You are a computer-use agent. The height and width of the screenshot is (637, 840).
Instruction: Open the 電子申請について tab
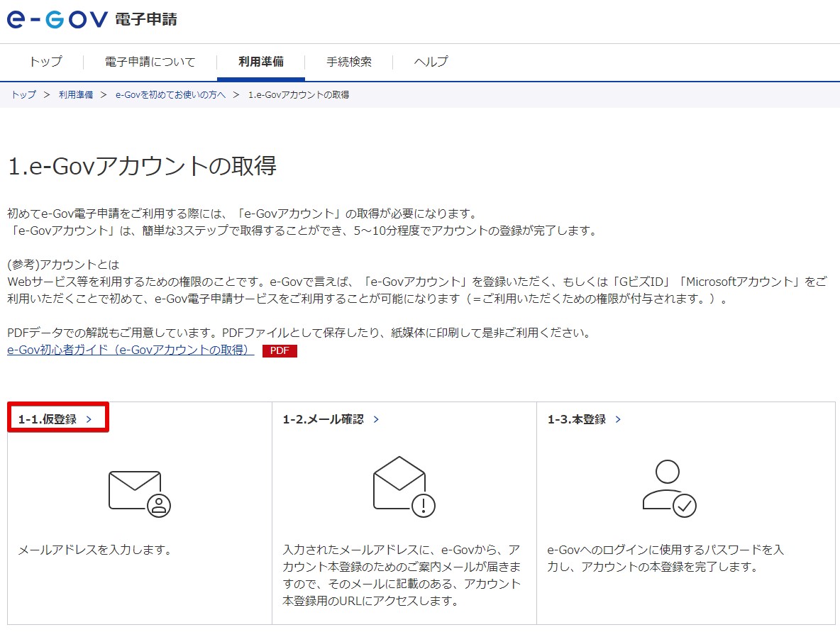(150, 62)
